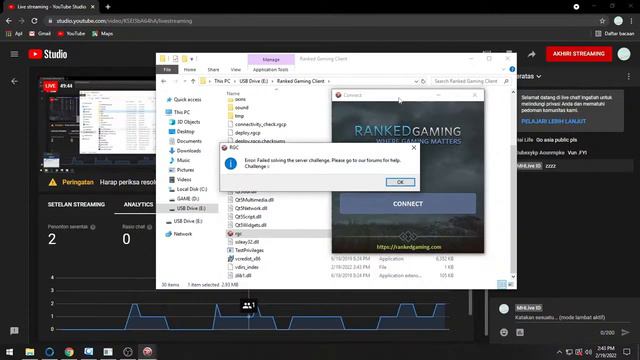
Task: Click the YouTube Studio logo
Action: tap(48, 54)
